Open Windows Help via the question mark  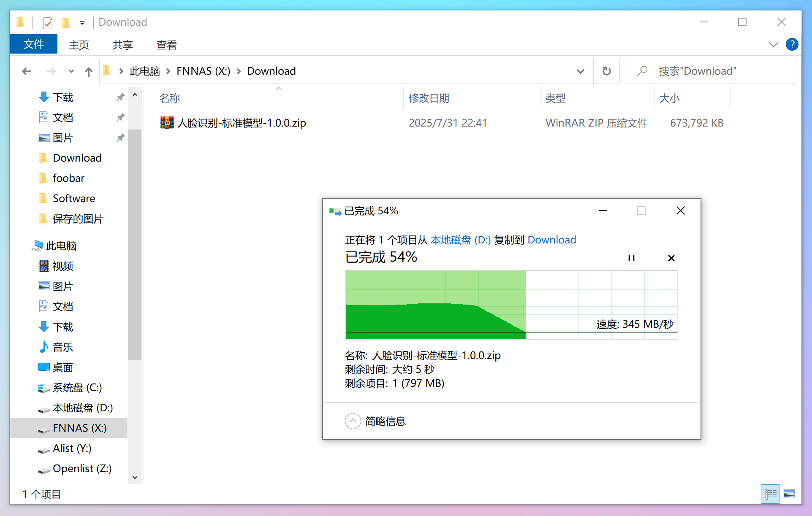(792, 44)
